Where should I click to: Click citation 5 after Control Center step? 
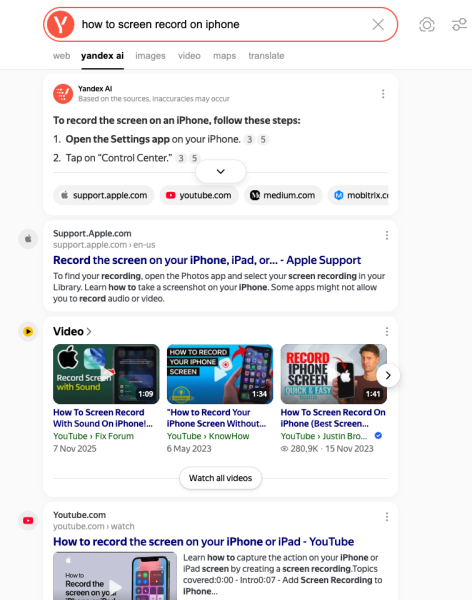(194, 158)
